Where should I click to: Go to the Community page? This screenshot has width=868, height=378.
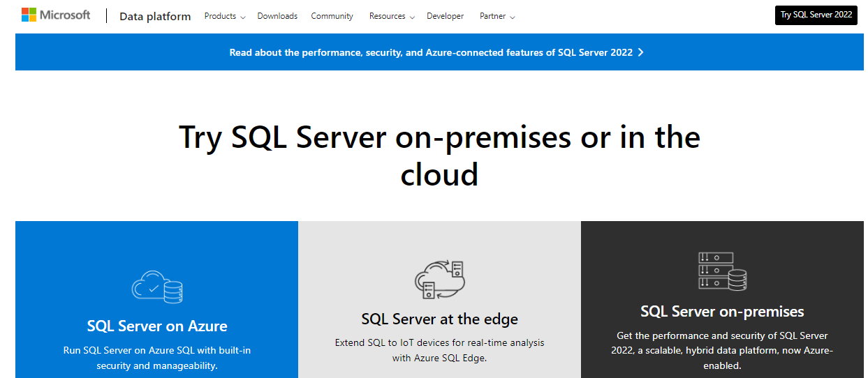332,16
